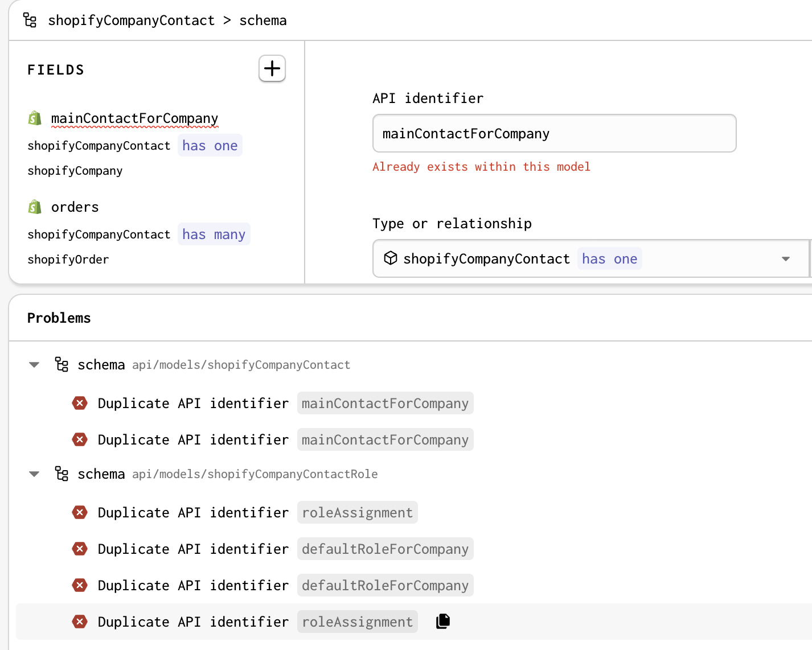
Task: Click error icon on last roleAssignment duplicate problem
Action: [x=80, y=622]
